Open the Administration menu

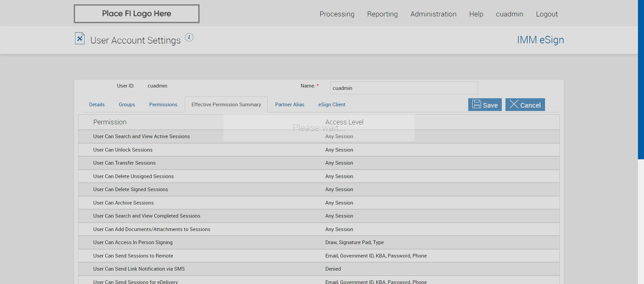click(433, 14)
